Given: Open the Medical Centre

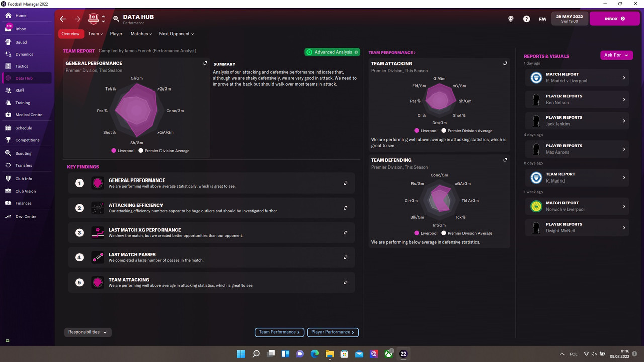Looking at the screenshot, I should point(27,115).
